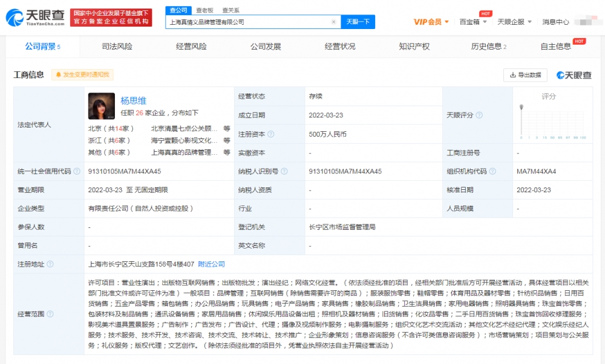Open 海宁壹颗心影视文化... company link

click(184, 140)
